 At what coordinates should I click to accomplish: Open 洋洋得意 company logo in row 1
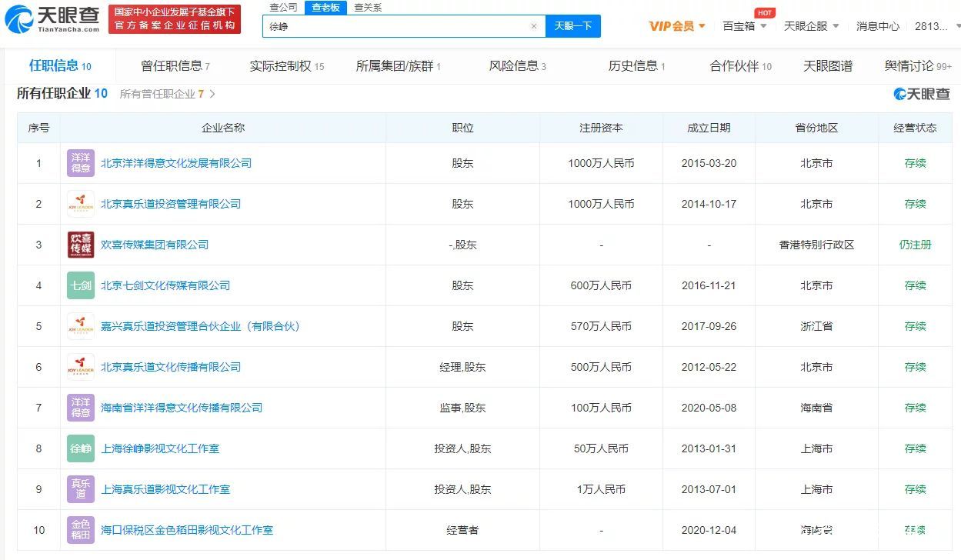click(80, 163)
